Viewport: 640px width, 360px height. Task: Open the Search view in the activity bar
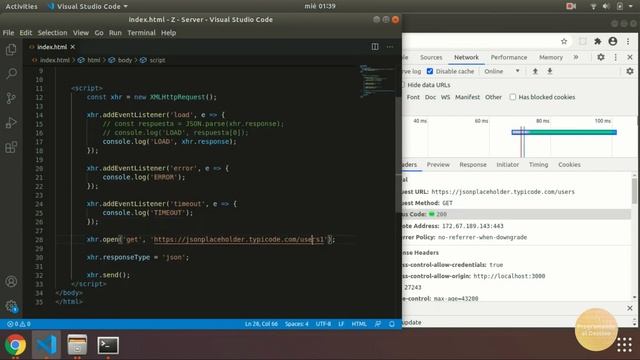(11, 73)
